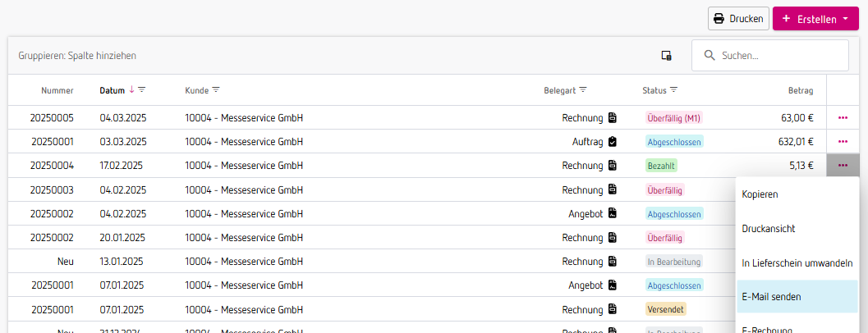Choose Druckansicht from the context menu
Screen dimensions: 868x333
[x=797, y=229]
